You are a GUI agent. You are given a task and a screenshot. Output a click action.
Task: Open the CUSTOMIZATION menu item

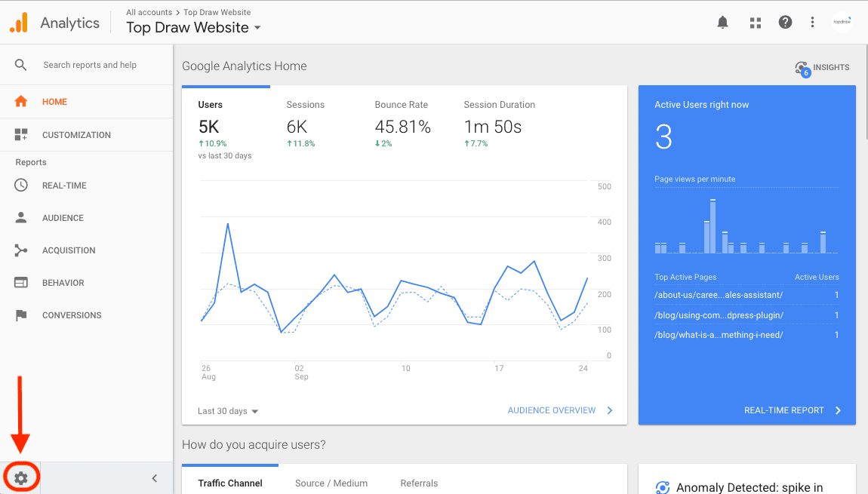tap(86, 135)
